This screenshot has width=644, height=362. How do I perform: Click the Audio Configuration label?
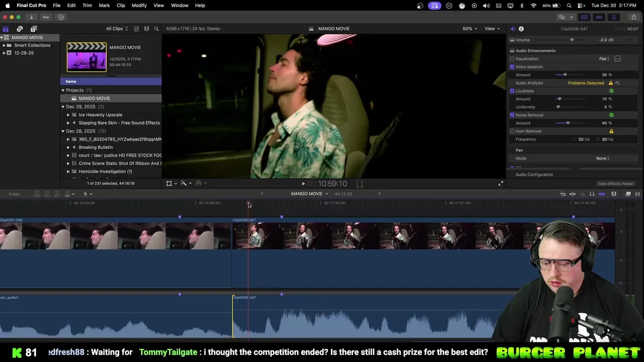pos(534,174)
